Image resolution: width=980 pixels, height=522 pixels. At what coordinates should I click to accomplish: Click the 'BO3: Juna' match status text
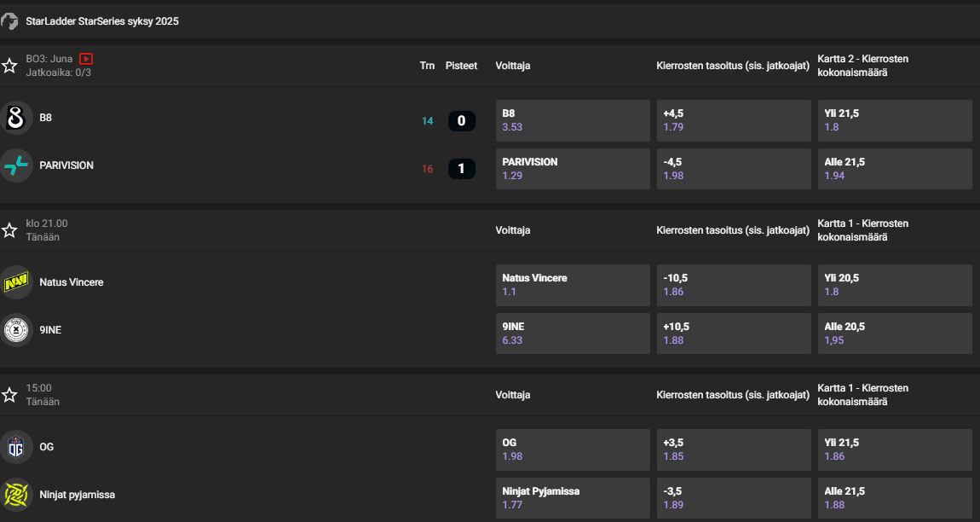click(49, 59)
